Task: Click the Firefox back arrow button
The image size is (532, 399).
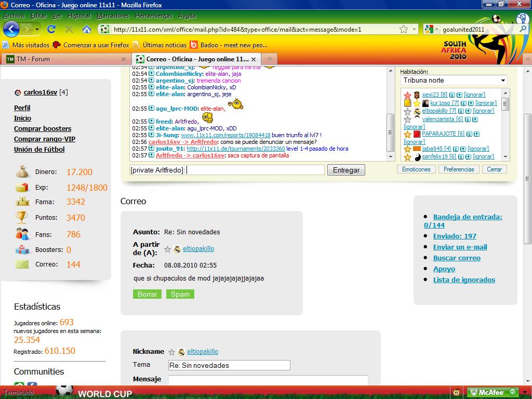Action: click(11, 29)
